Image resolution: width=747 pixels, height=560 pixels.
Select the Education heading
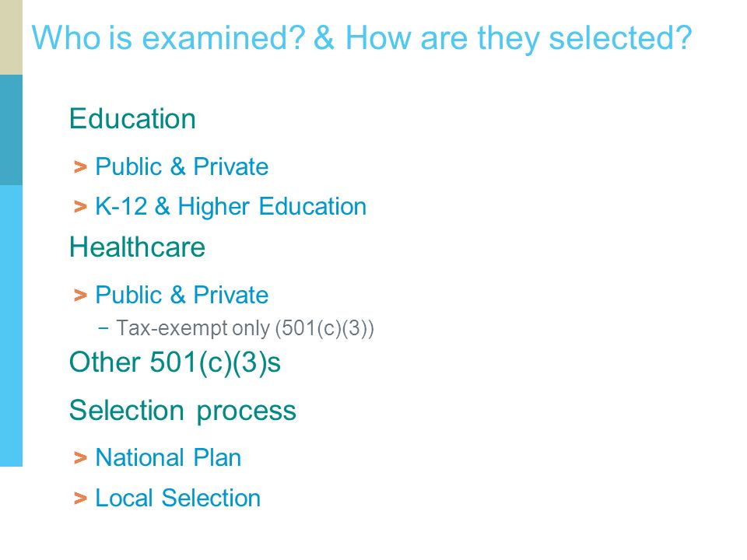coord(132,118)
